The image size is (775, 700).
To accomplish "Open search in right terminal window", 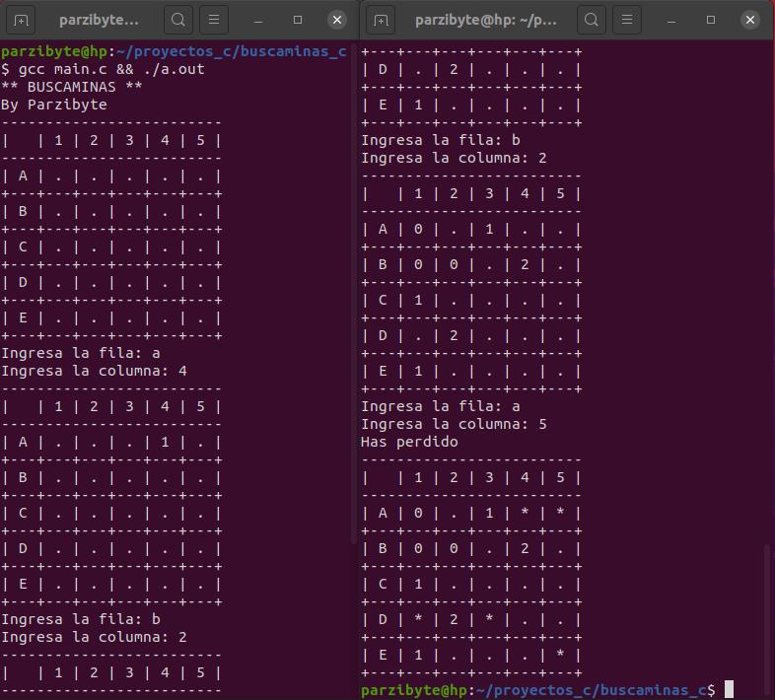I will point(592,20).
